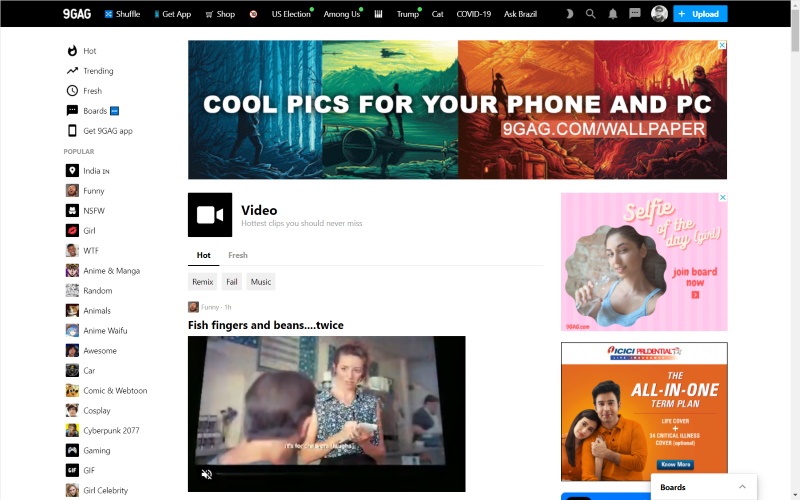Open the Hot section flame icon
The width and height of the screenshot is (800, 500).
73,51
